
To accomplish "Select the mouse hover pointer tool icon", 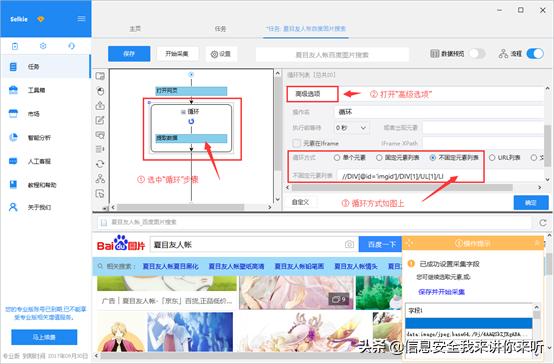I will (x=100, y=193).
